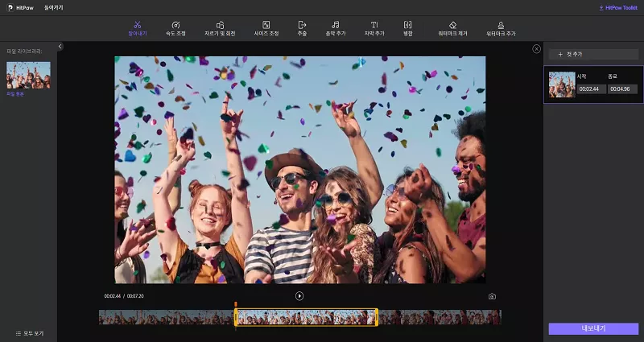Open the Speed adjustment (속도 조정) tool
The height and width of the screenshot is (342, 644).
[x=176, y=28]
